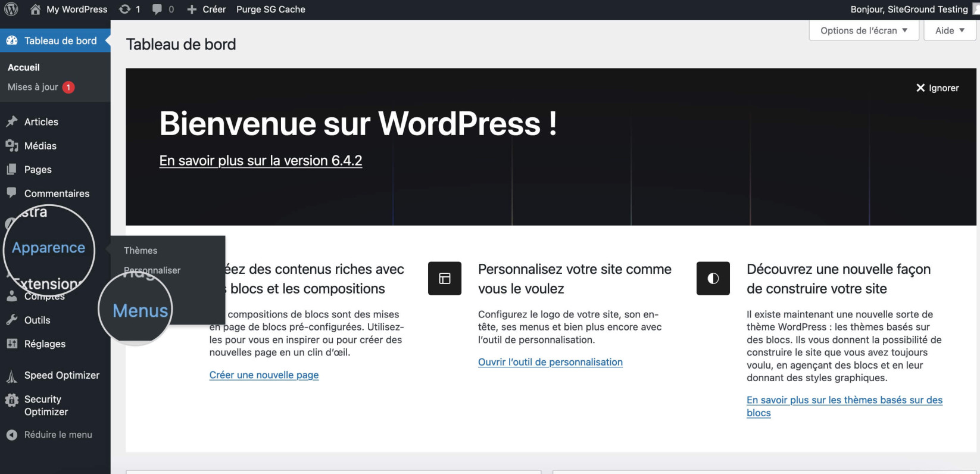Click Ouvrir l'outil de personnalisation link

pos(550,361)
